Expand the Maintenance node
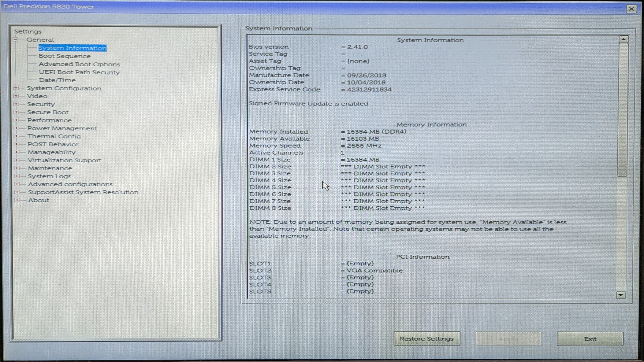The image size is (644, 362). [17, 168]
